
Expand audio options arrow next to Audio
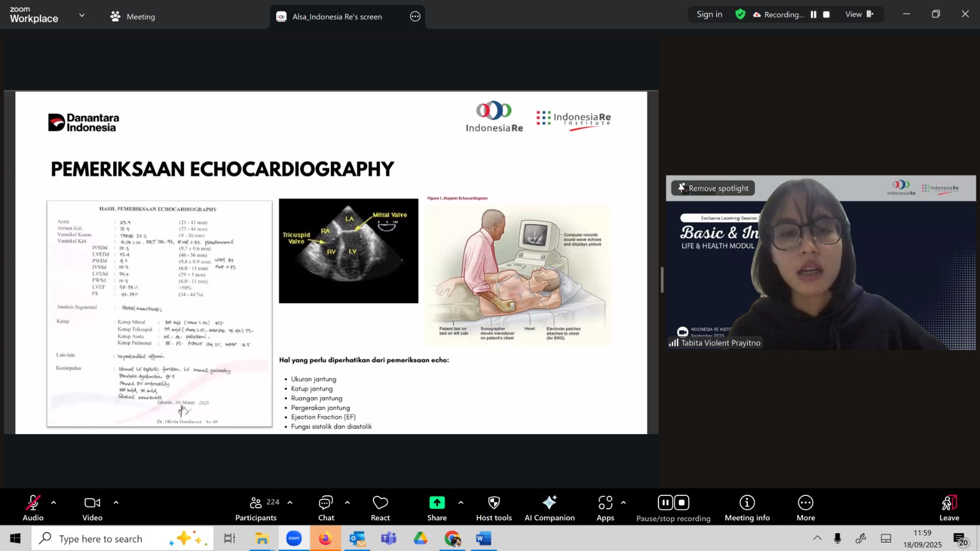[54, 503]
